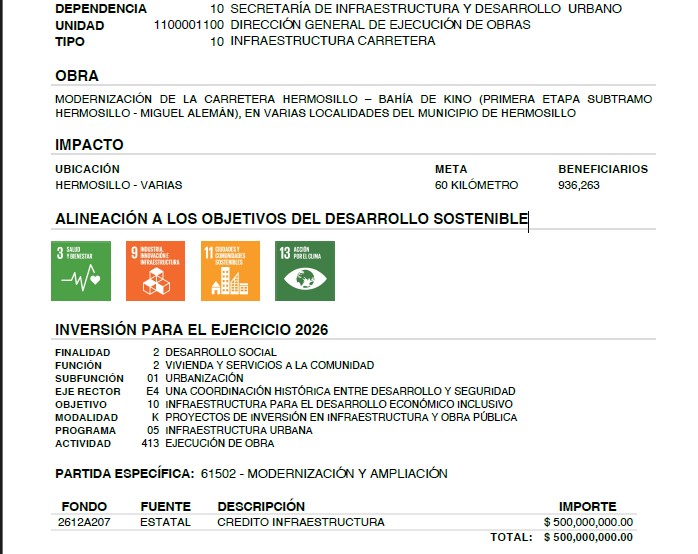Click the fund code 2612A207
698x554 pixels.
click(x=83, y=522)
